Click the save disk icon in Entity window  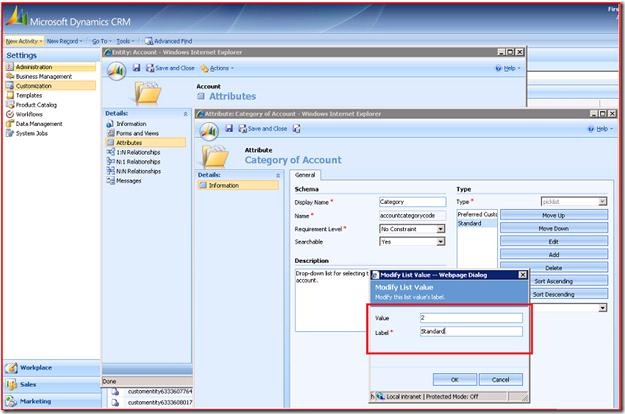click(x=134, y=68)
